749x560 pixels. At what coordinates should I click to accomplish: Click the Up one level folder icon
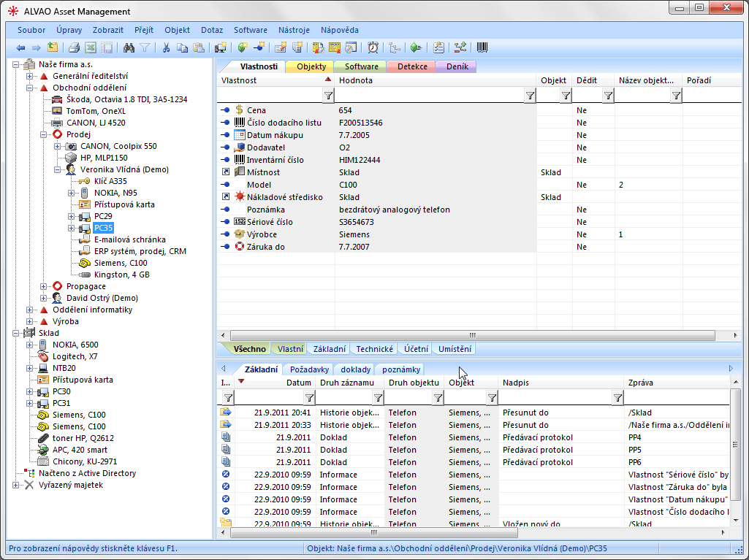pyautogui.click(x=53, y=48)
